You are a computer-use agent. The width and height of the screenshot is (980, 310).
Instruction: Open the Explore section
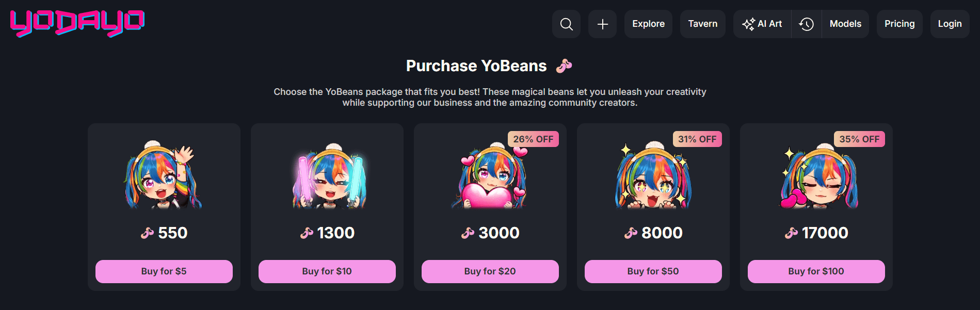[x=648, y=24]
